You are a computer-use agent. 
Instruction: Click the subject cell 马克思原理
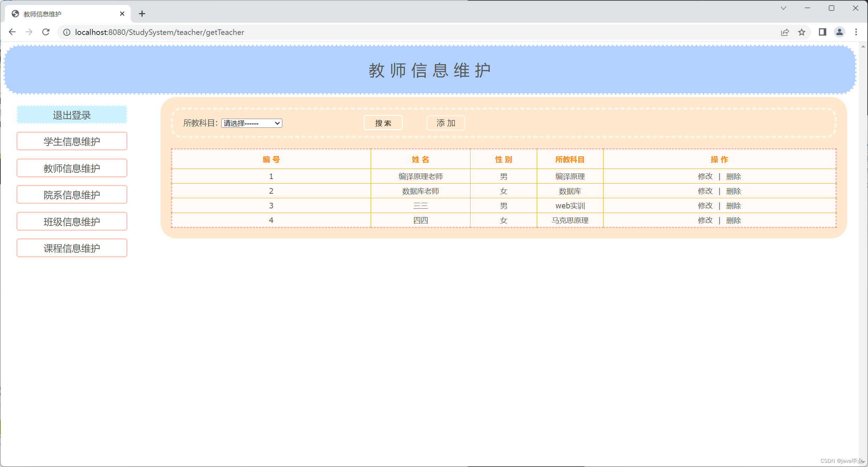pyautogui.click(x=570, y=221)
